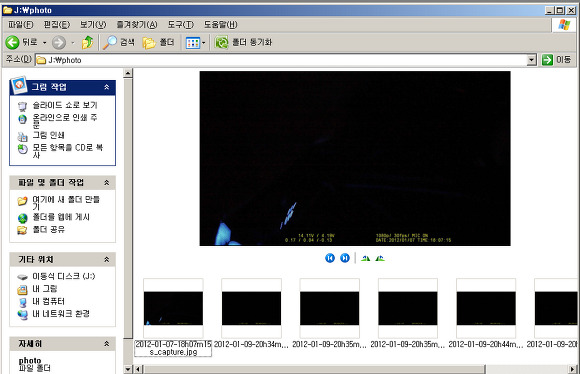Viewport: 580px width, 374px height.
Task: Open Back button history dropdown arrow
Action: point(44,43)
